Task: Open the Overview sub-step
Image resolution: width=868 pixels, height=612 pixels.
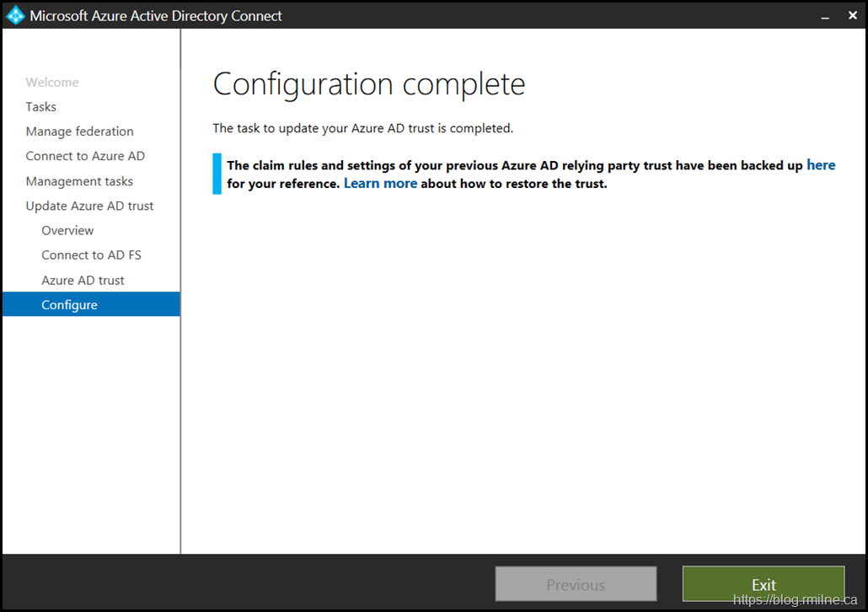Action: point(67,230)
